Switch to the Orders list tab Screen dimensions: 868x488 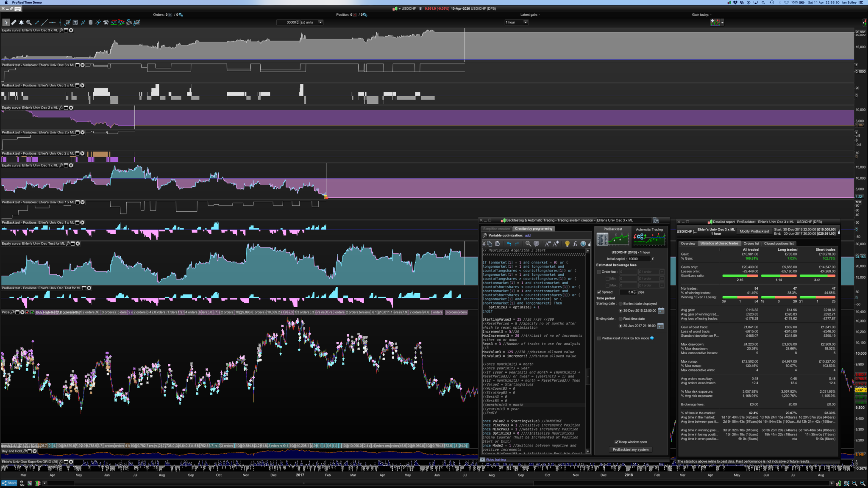coord(751,244)
